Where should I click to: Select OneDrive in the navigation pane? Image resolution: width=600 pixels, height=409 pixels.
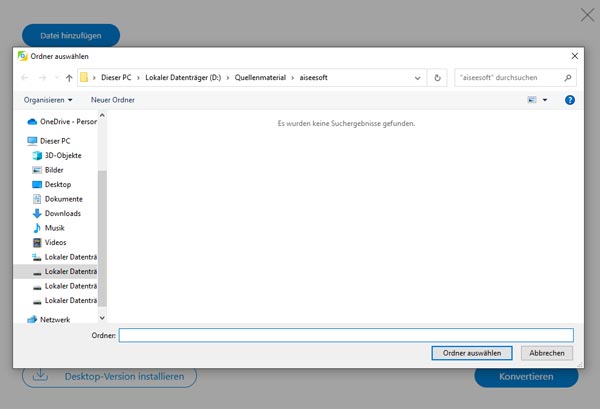click(69, 121)
